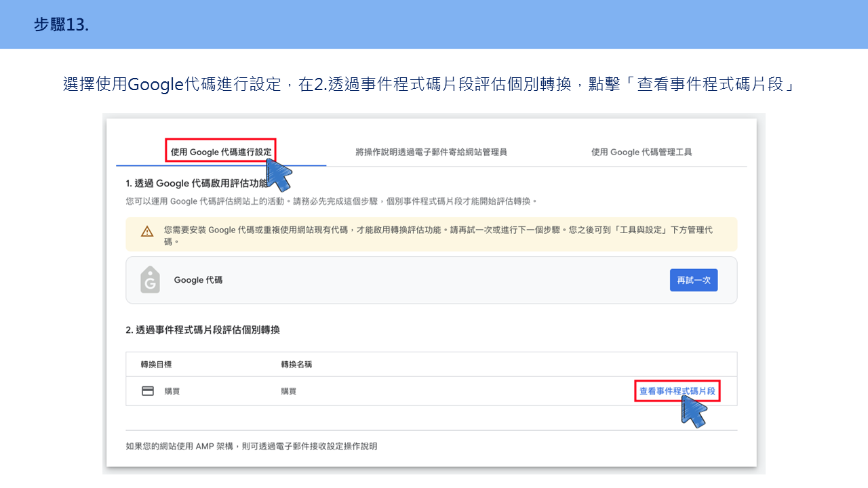Click the 步驟13. slide title
Viewport: 868px width, 488px height.
tap(61, 25)
